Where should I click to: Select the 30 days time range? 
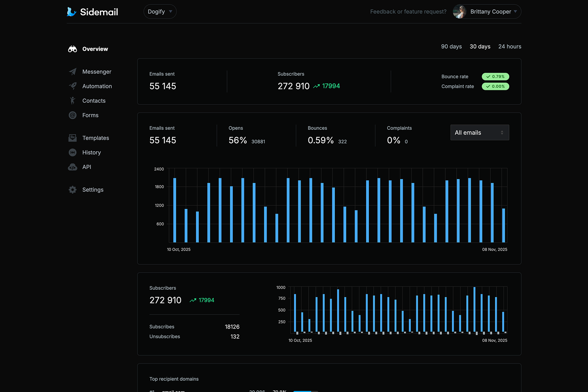[x=480, y=46]
